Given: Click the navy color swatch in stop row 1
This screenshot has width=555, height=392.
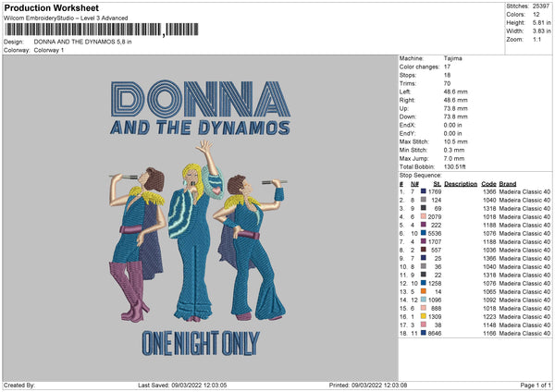Looking at the screenshot, I should point(423,191).
